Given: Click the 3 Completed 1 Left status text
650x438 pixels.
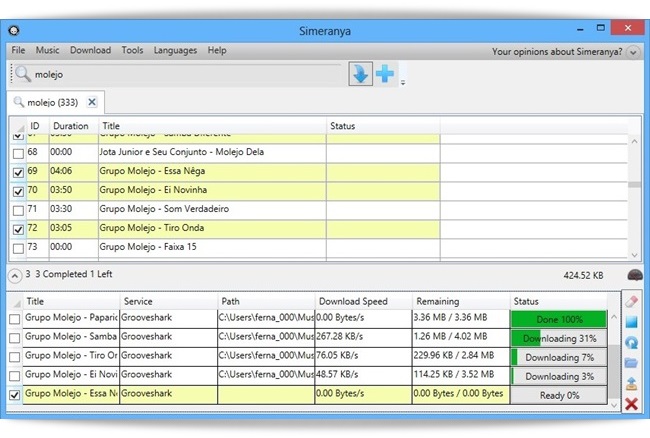Looking at the screenshot, I should click(x=73, y=274).
